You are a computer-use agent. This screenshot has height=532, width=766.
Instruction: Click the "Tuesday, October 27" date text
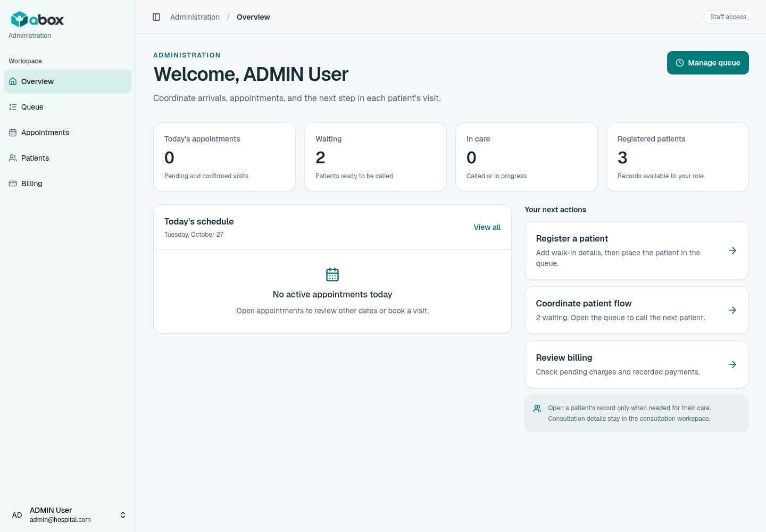tap(194, 235)
